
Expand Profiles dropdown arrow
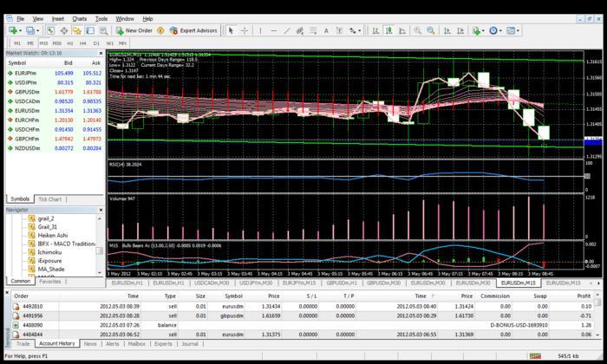tap(38, 30)
